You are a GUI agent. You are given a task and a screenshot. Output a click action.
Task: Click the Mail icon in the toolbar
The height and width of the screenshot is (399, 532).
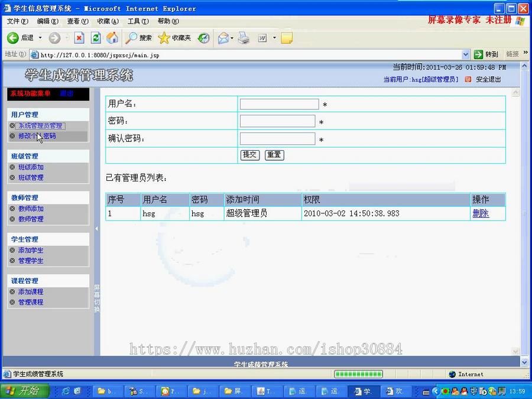coord(223,38)
